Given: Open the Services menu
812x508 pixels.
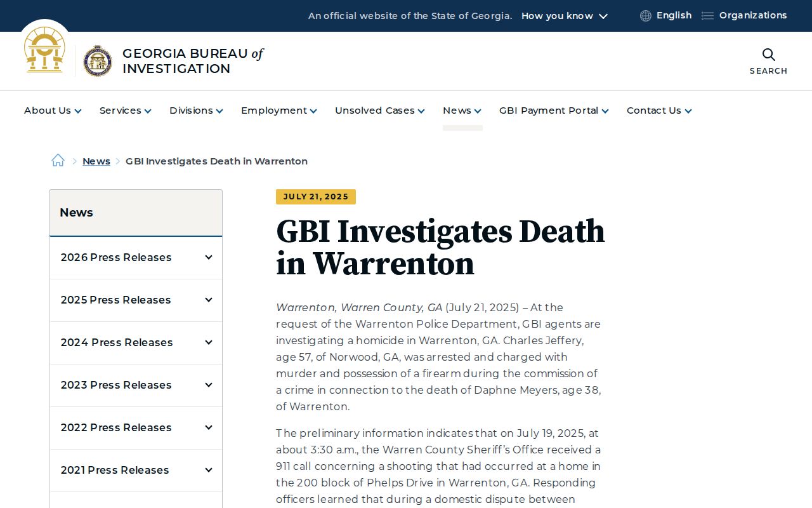Looking at the screenshot, I should 126,110.
